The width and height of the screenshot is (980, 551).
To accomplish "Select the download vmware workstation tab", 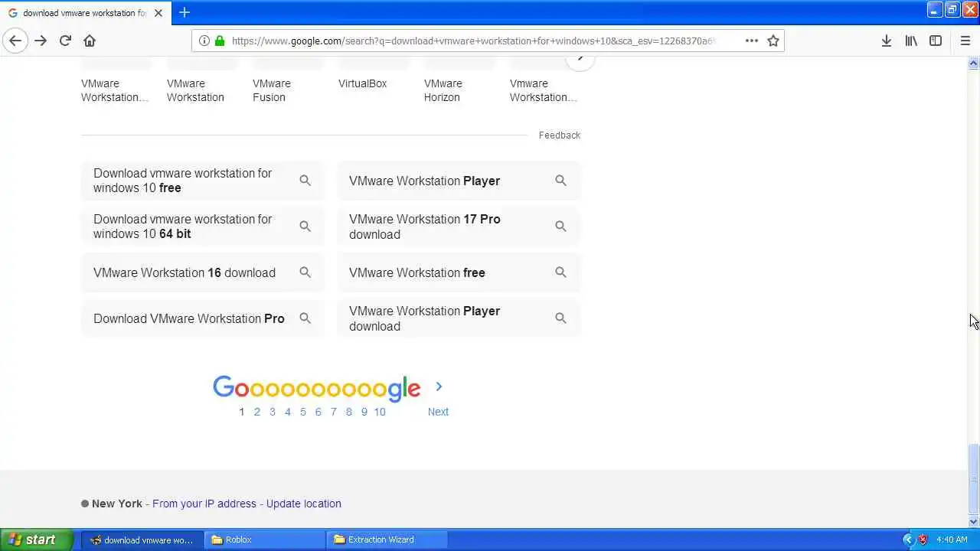I will pos(85,13).
